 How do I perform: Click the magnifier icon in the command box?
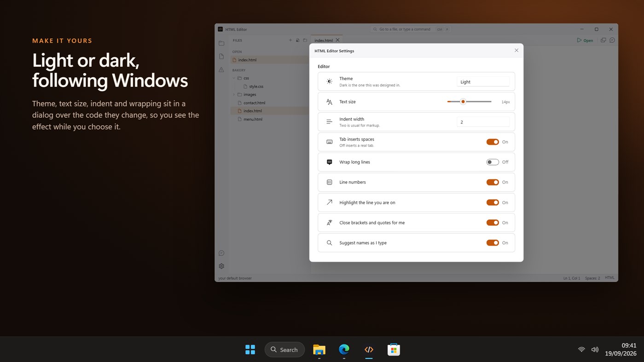375,29
